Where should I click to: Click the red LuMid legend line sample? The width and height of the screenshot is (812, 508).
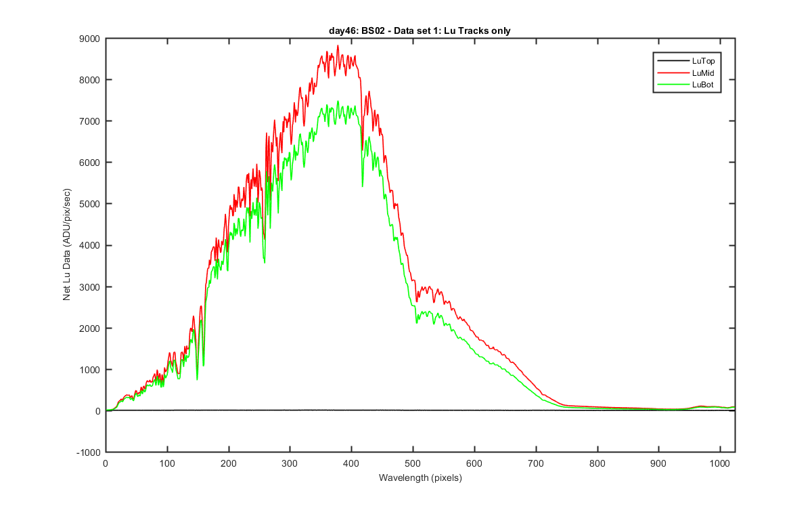(x=673, y=74)
